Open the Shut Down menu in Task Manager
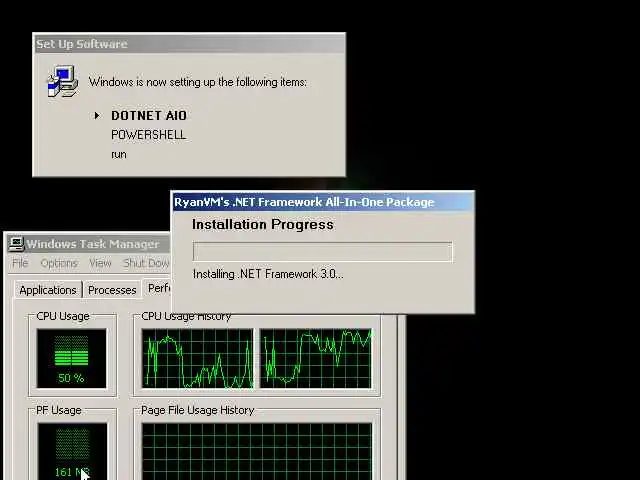Screen dimensions: 640x480 pos(146,263)
